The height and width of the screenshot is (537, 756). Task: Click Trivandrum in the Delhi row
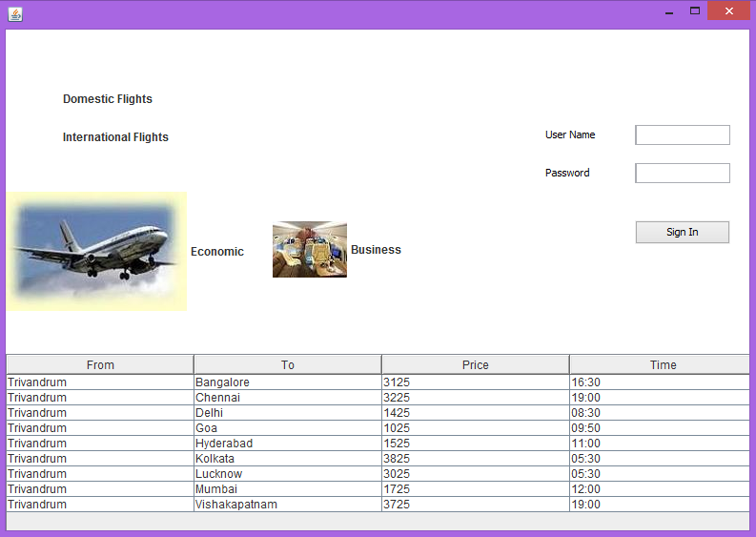100,412
